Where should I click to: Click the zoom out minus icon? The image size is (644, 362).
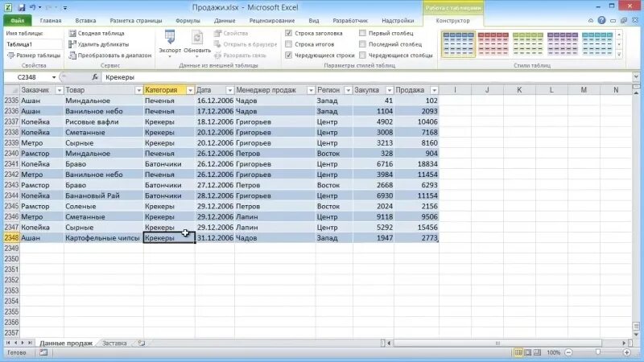[x=569, y=352]
